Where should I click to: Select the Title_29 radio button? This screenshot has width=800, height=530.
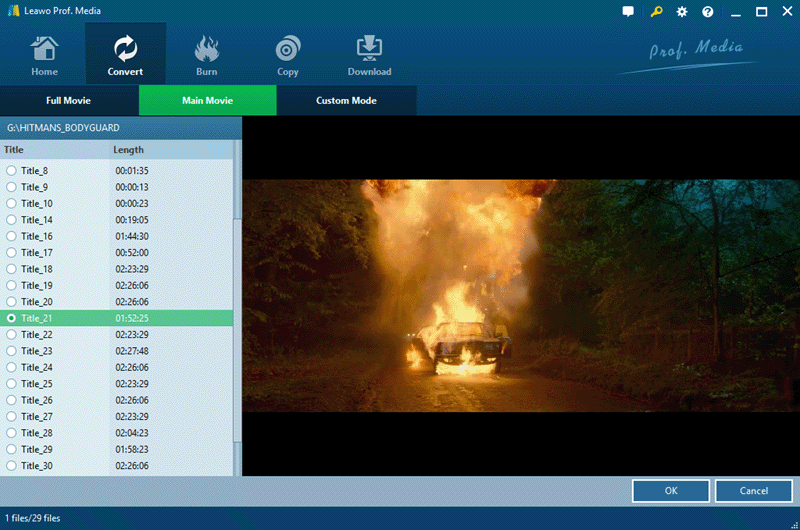[11, 449]
